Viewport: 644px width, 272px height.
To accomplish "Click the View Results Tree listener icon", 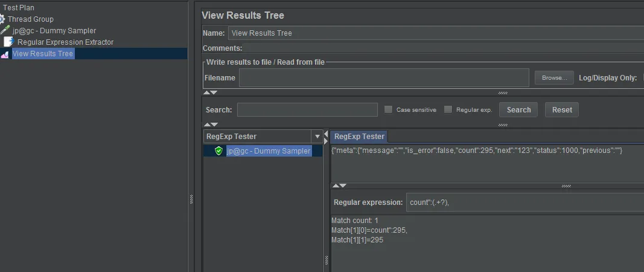I will (4, 54).
